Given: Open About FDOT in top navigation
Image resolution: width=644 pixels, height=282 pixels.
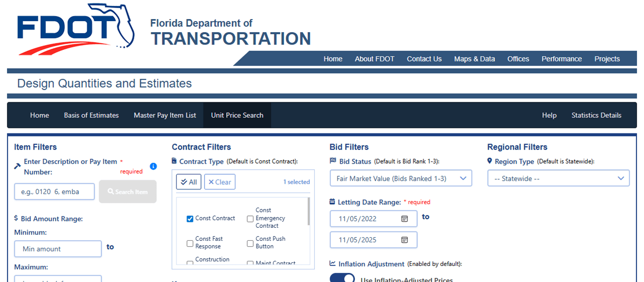Looking at the screenshot, I should (374, 59).
